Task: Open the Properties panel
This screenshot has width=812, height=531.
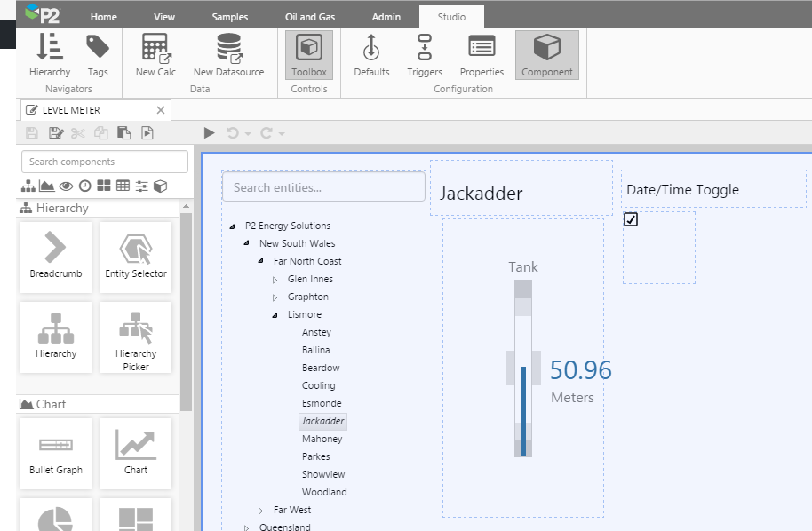Action: [482, 55]
